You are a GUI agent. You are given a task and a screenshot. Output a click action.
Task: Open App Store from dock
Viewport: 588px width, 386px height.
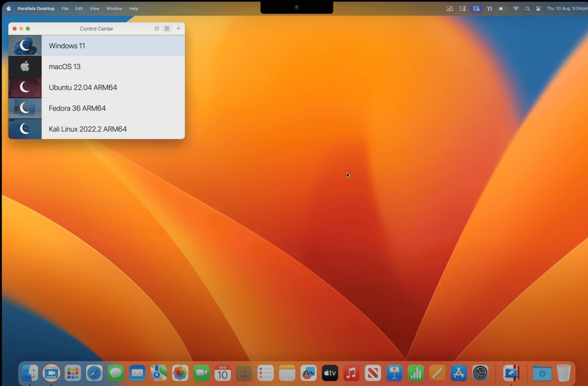pyautogui.click(x=458, y=373)
